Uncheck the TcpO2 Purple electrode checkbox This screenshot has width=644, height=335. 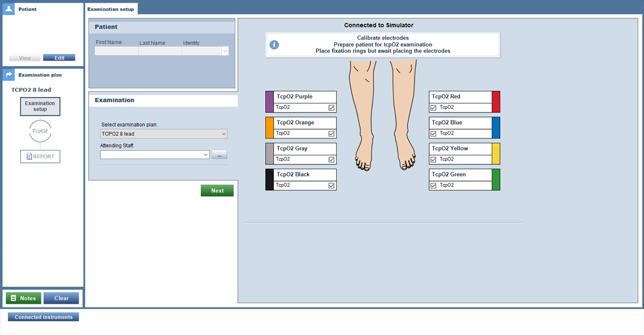[x=331, y=108]
